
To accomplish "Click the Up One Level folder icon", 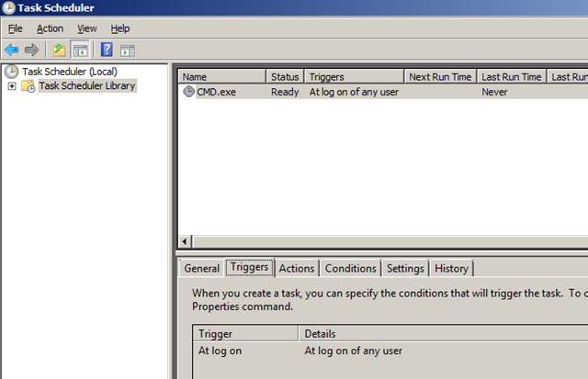I will pyautogui.click(x=59, y=50).
